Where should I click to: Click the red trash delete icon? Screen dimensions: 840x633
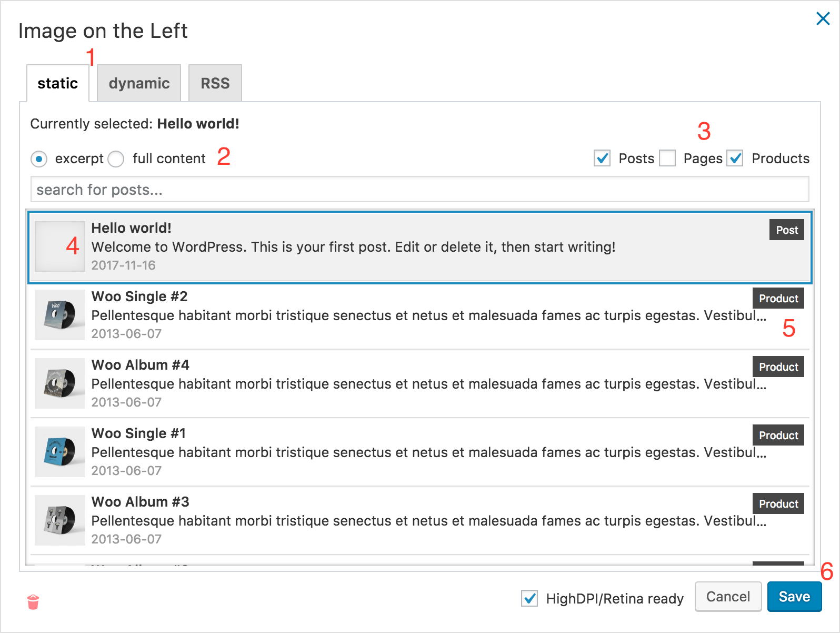click(x=33, y=601)
